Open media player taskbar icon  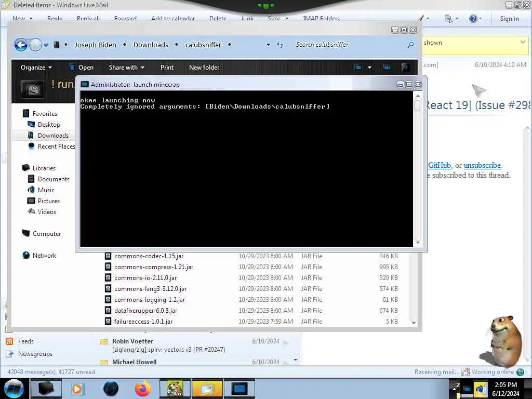[77, 389]
